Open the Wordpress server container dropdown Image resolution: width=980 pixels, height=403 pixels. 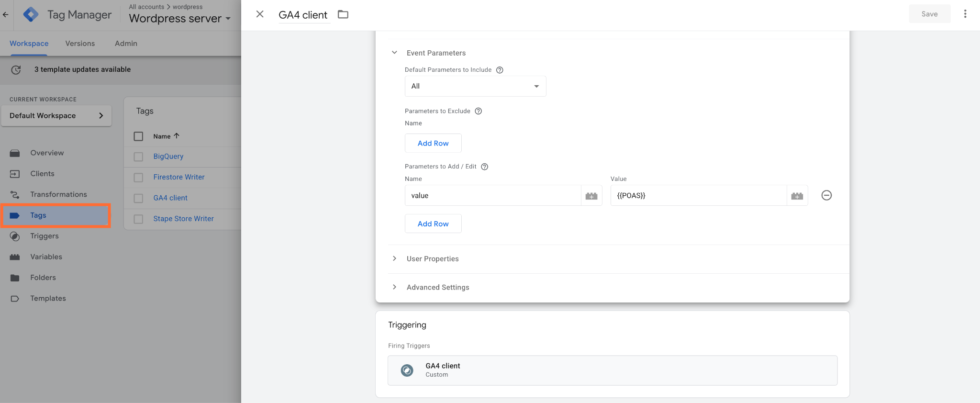tap(180, 19)
